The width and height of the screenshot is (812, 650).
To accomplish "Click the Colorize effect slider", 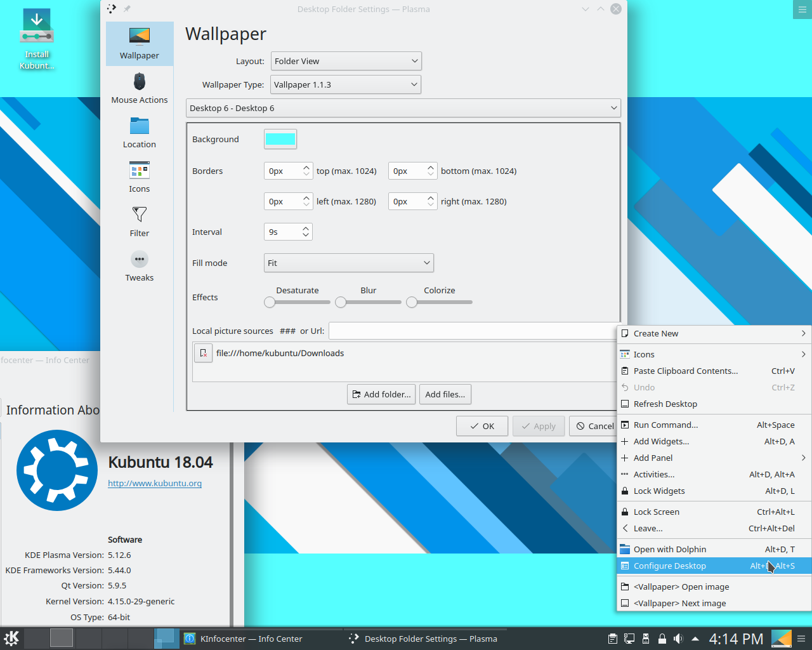I will pyautogui.click(x=440, y=302).
